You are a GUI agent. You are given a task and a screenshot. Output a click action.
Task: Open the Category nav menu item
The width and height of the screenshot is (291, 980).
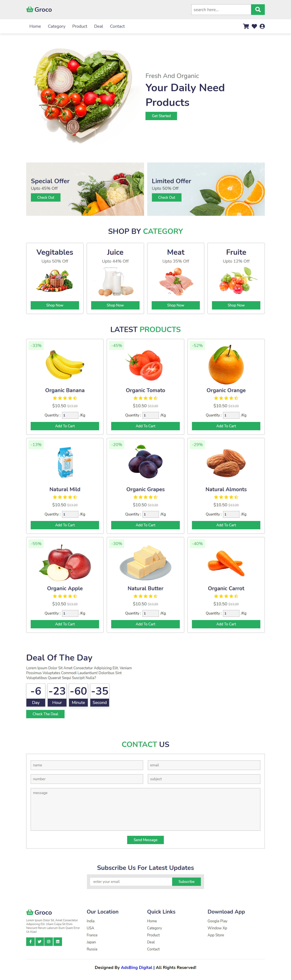tap(56, 26)
